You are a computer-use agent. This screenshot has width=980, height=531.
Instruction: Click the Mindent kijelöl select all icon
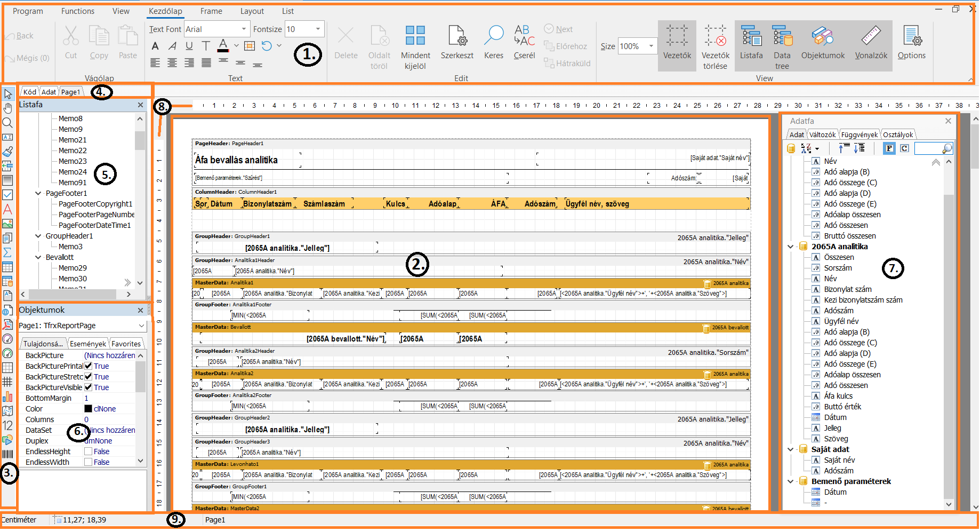(x=415, y=36)
